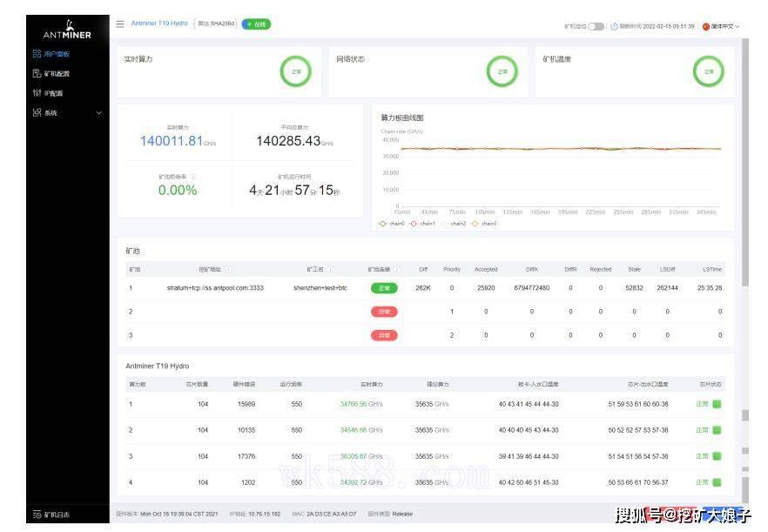Screen dimensions: 768x532
Task: Click the Accepted value 25920
Action: [486, 288]
